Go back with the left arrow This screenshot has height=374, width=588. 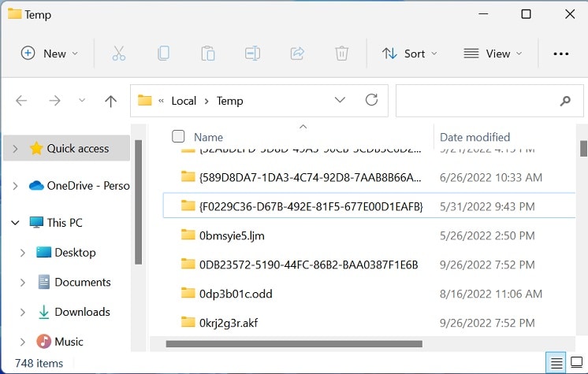point(21,101)
